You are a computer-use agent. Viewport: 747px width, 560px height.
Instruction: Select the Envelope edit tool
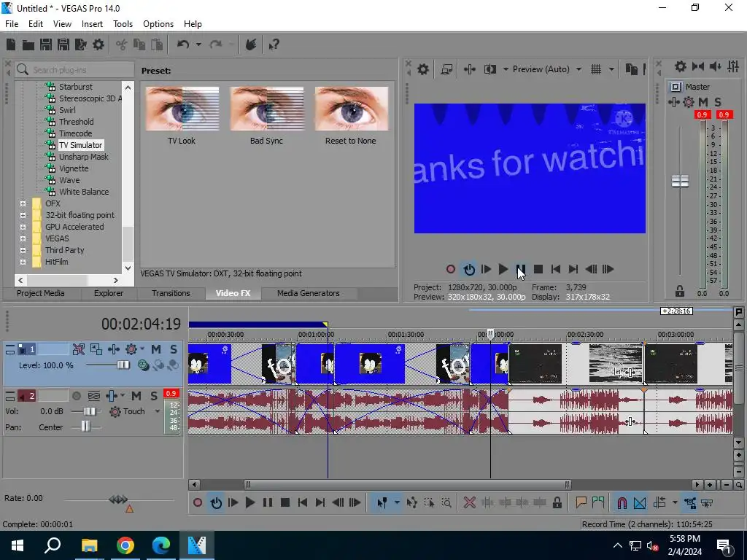pyautogui.click(x=412, y=502)
